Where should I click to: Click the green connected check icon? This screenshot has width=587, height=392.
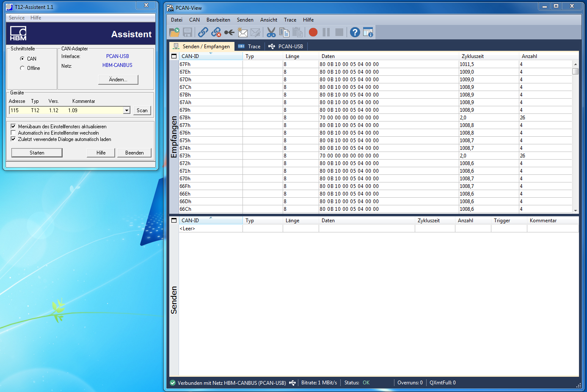(173, 383)
